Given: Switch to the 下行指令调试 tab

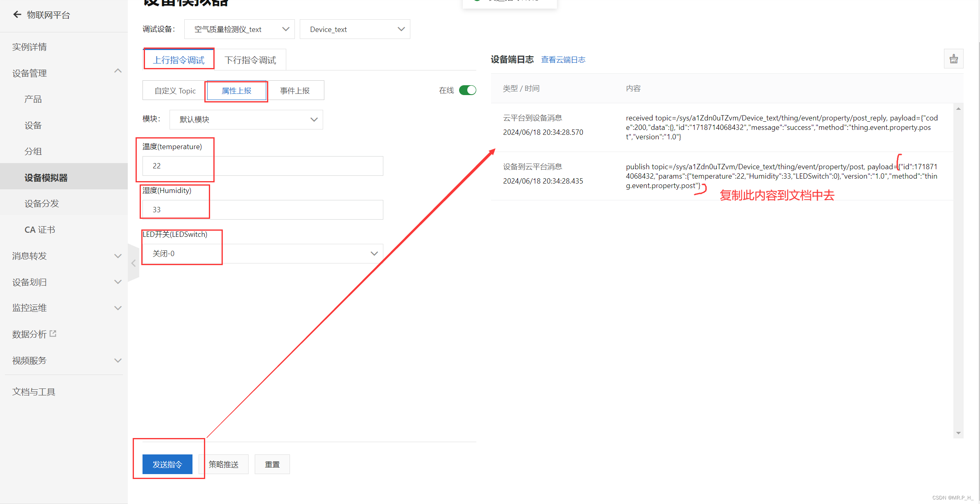Looking at the screenshot, I should tap(250, 60).
